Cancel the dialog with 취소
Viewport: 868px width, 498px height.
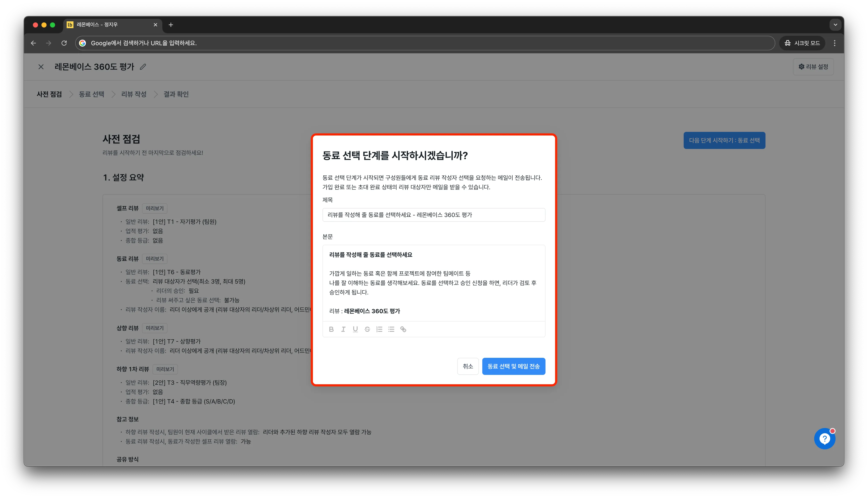(468, 366)
